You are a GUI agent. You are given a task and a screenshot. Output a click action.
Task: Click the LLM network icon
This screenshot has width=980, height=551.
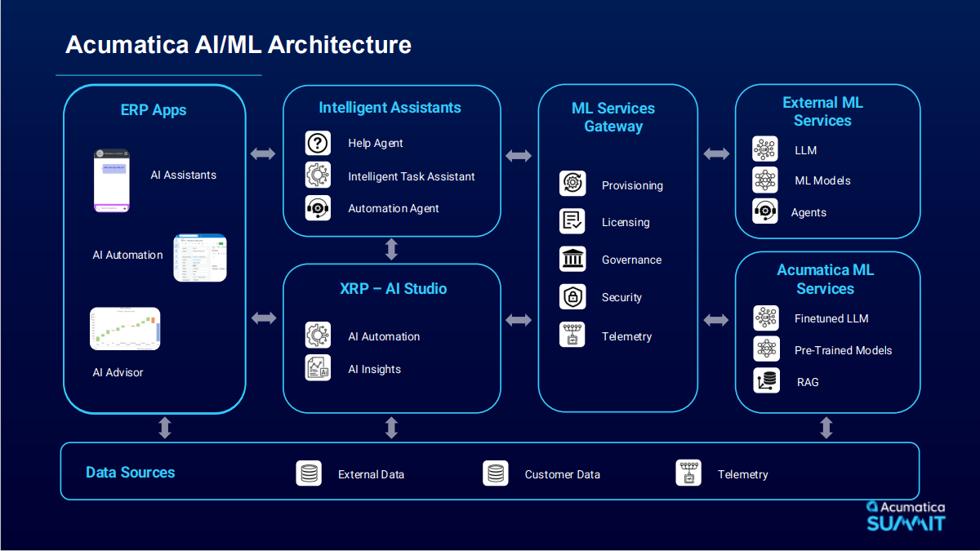pos(765,149)
